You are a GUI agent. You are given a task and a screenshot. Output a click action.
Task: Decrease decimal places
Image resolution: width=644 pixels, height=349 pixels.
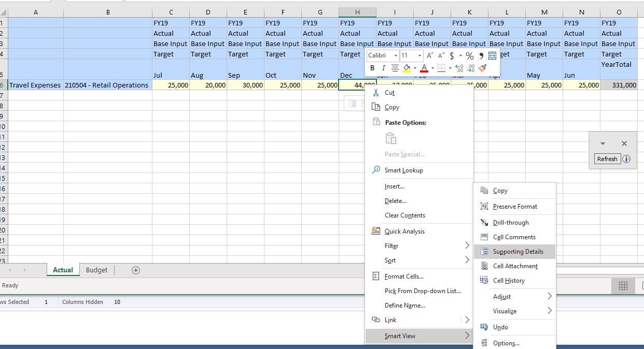point(471,68)
